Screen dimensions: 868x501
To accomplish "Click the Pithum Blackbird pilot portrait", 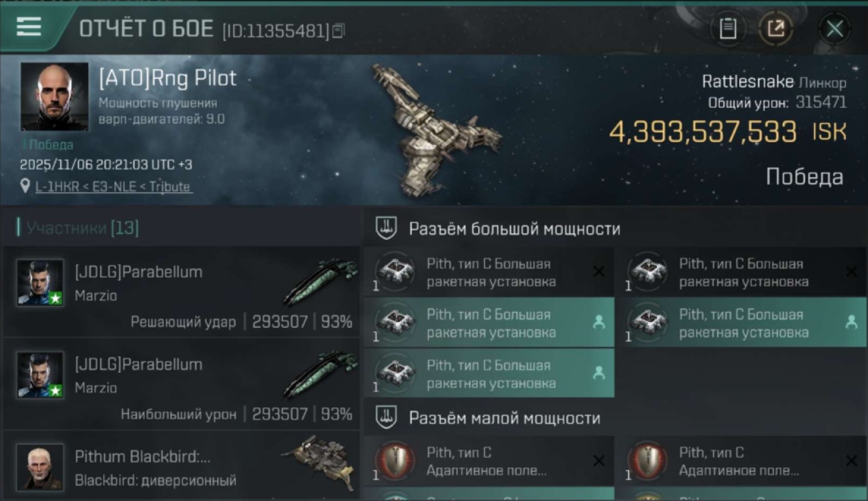I will (x=40, y=466).
